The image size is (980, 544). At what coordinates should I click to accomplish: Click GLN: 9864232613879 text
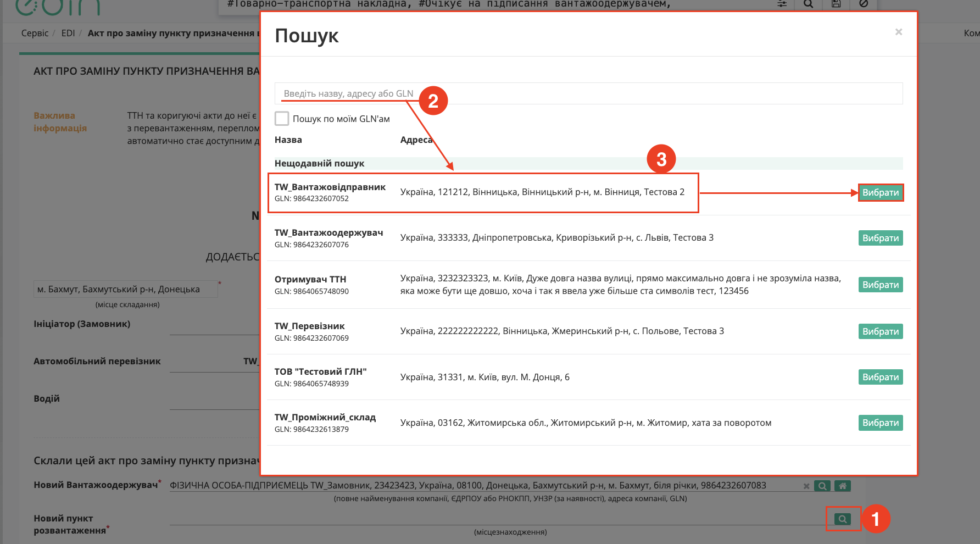point(311,429)
